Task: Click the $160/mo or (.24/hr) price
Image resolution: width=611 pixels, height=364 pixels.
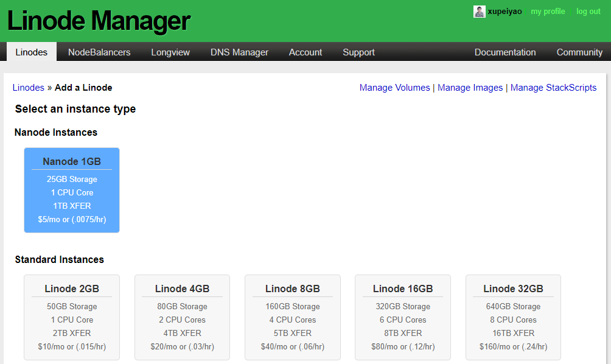Action: click(x=513, y=346)
